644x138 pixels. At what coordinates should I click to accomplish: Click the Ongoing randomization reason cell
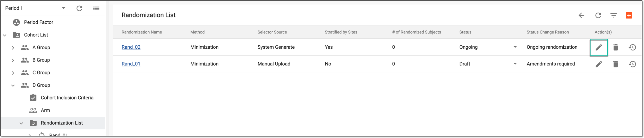point(552,47)
